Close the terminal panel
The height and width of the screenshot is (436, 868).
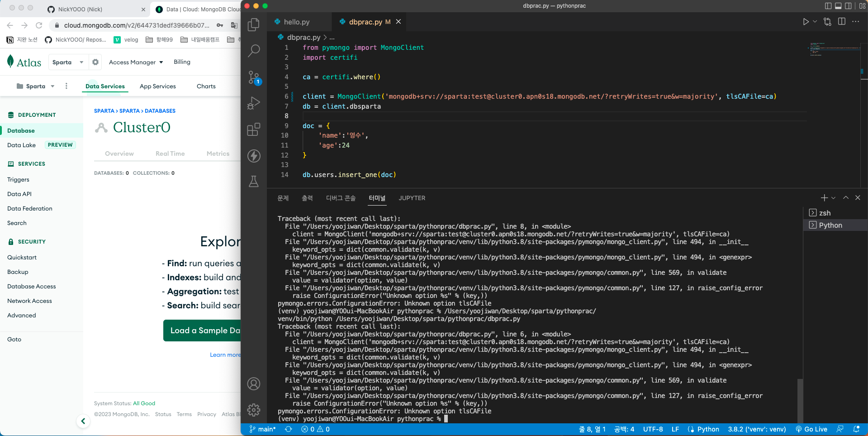pos(858,198)
